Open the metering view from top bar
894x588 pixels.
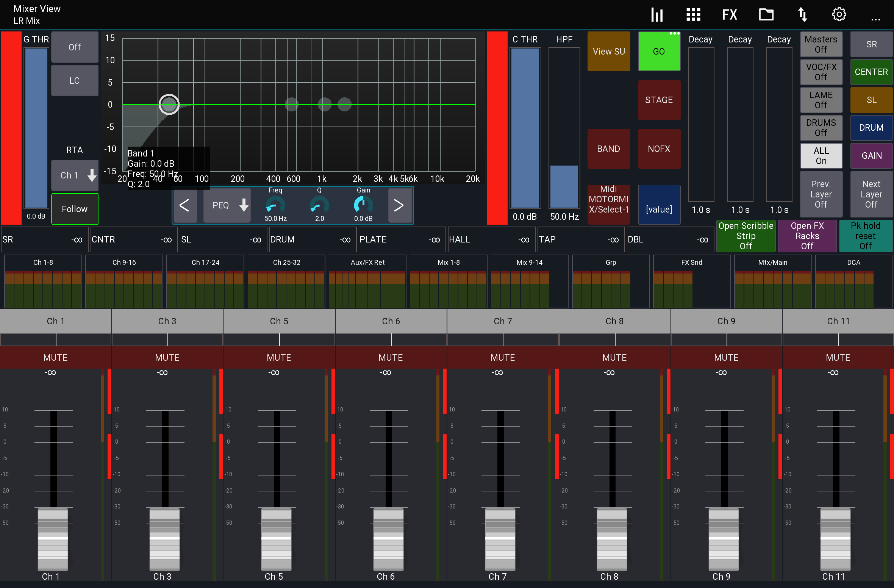(657, 14)
